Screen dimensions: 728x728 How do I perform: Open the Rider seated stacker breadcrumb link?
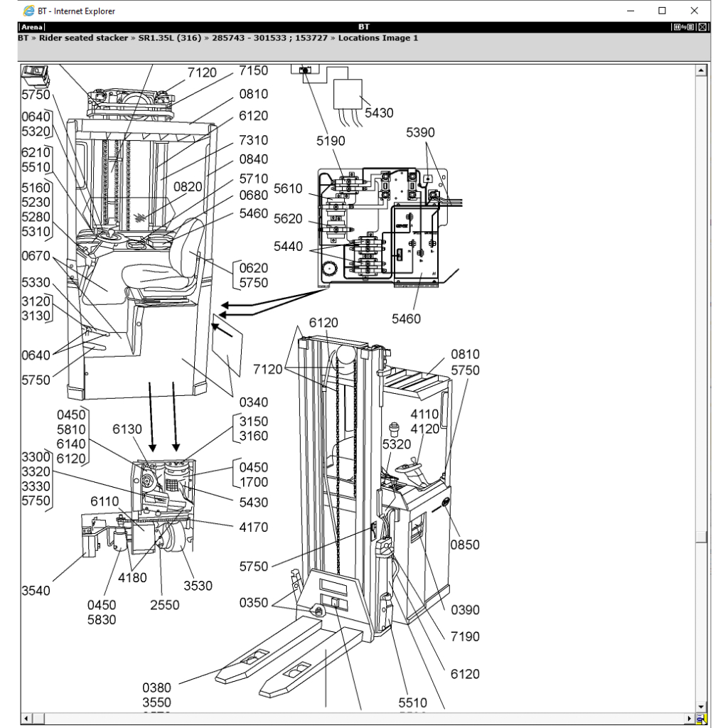point(83,38)
